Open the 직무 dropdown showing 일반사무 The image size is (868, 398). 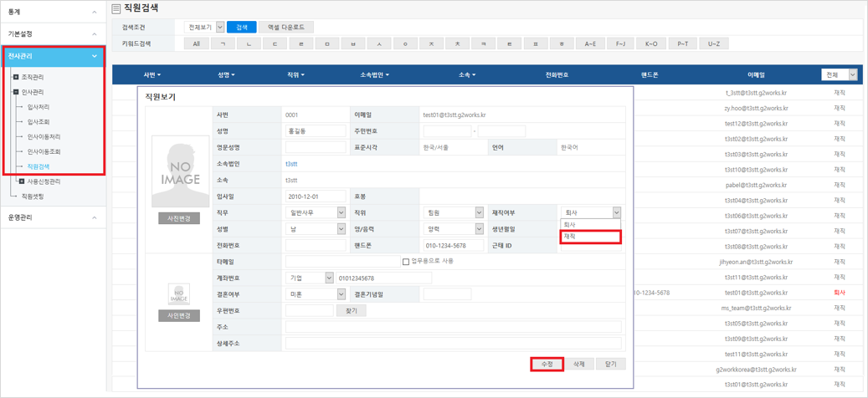[x=315, y=213]
